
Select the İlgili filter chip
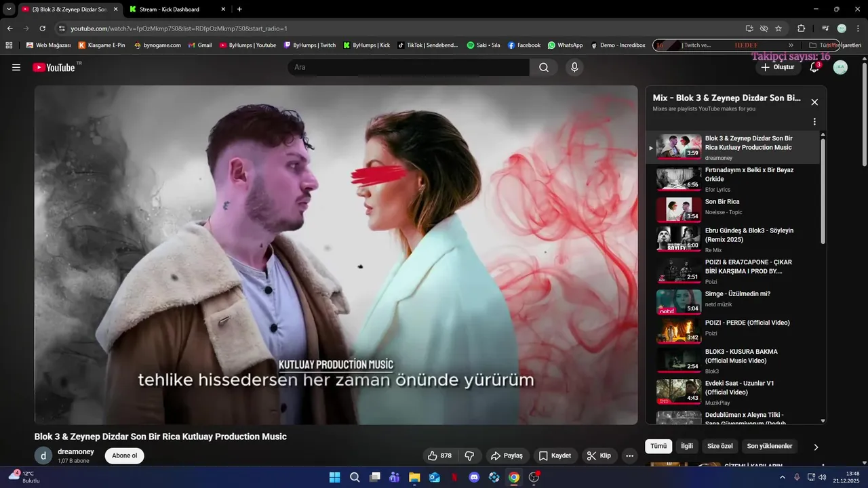687,446
